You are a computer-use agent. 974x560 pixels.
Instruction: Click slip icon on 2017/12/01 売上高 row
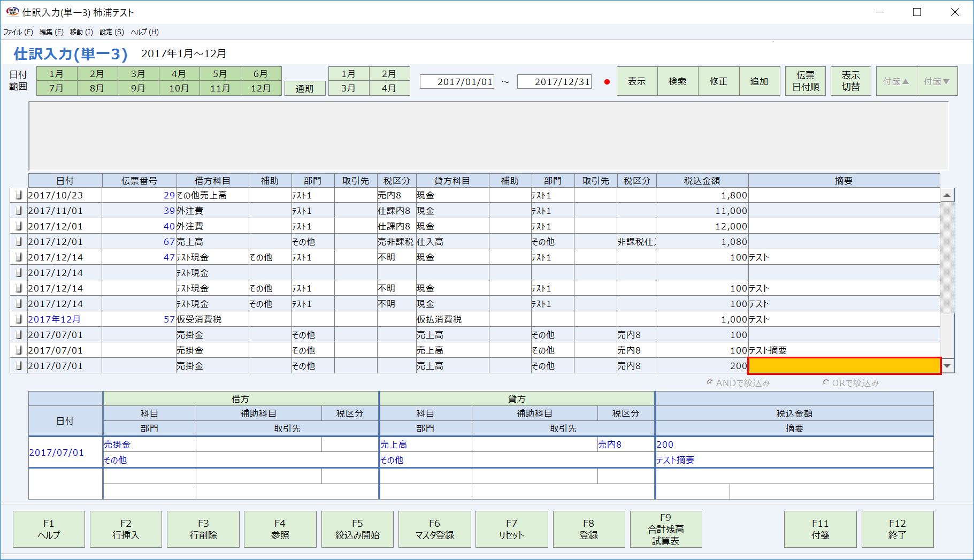coord(19,242)
